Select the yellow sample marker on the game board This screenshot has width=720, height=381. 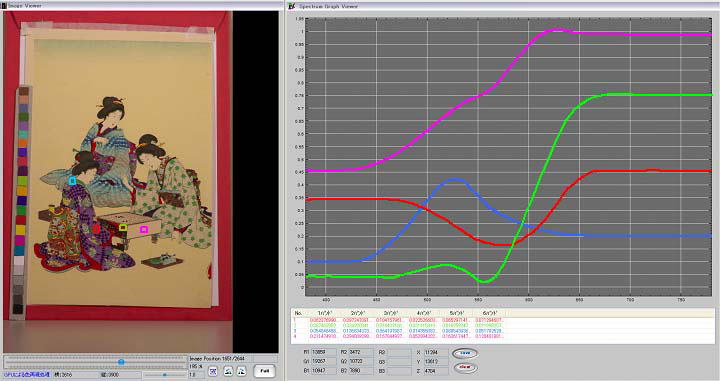(x=123, y=227)
